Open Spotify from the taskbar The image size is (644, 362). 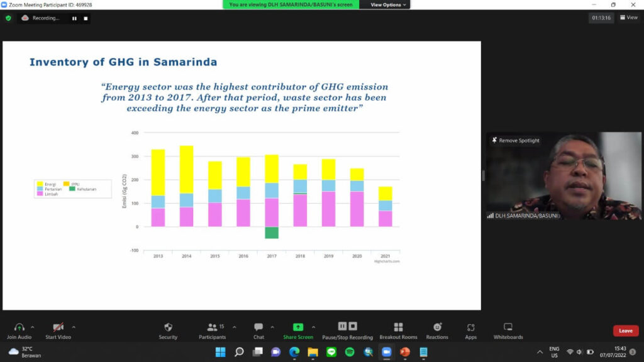tap(350, 352)
